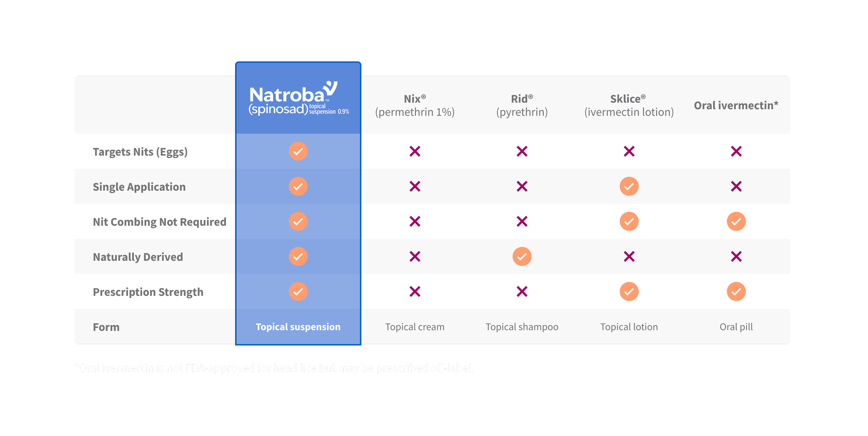Click Sklice's Single Application checkmark
Screen dimensions: 868x436
629,186
